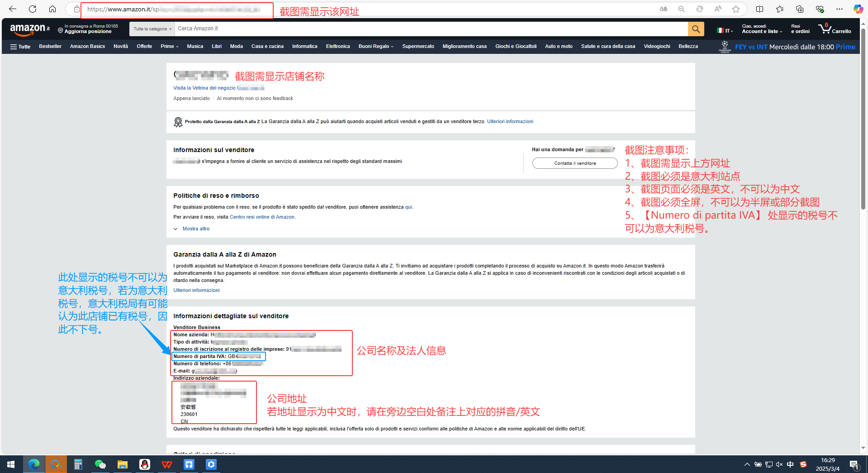Open the Buoni Regalo navigation dropdown
Screen dimensions: 868x473
(x=375, y=47)
